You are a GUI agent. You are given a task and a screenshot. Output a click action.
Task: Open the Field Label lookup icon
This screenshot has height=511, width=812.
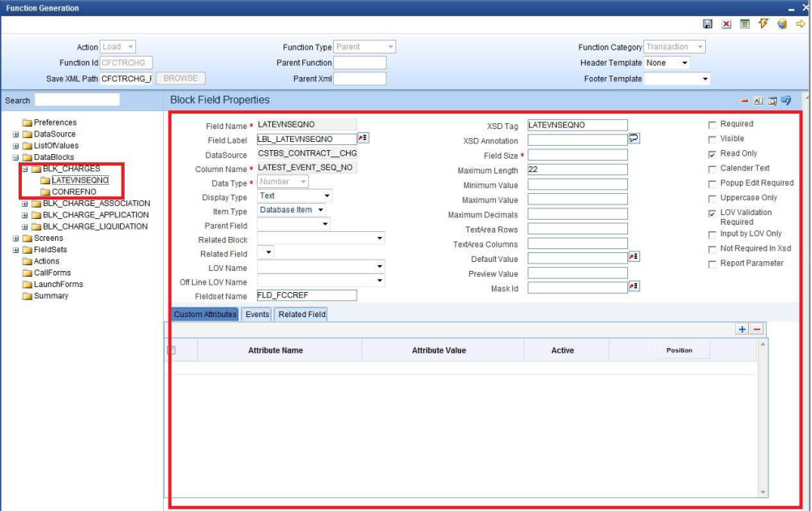point(363,138)
